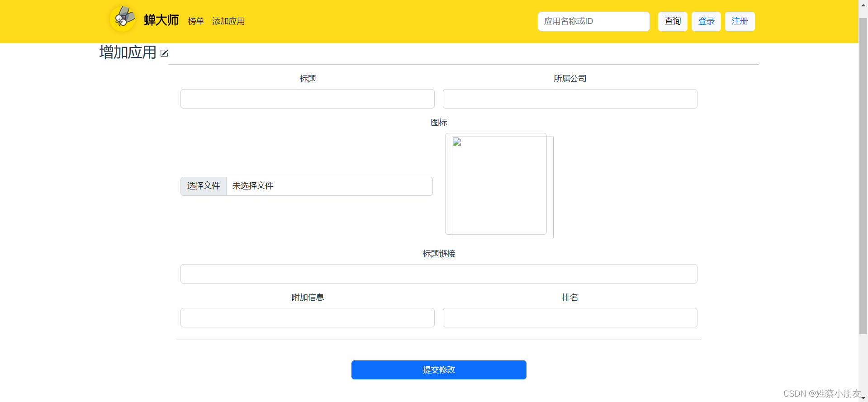Click the 排名 field label

tap(570, 298)
